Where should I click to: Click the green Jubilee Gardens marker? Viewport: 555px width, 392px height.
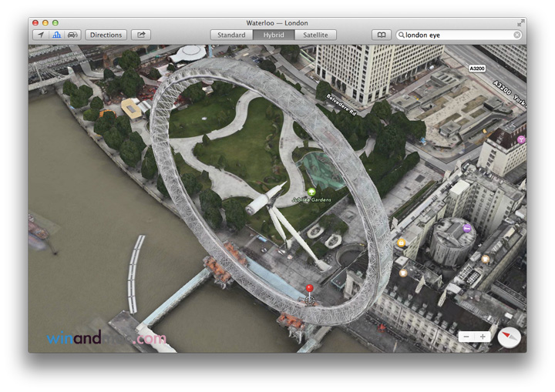311,191
